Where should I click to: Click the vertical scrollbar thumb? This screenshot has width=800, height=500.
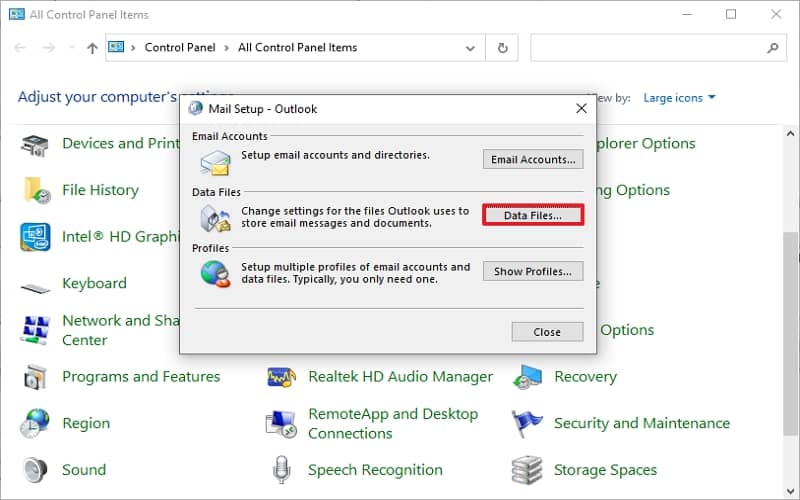click(x=790, y=333)
